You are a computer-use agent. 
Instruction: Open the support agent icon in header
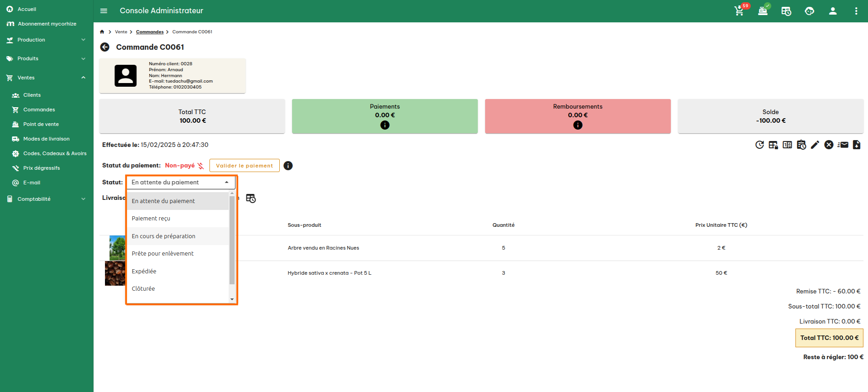pyautogui.click(x=810, y=11)
